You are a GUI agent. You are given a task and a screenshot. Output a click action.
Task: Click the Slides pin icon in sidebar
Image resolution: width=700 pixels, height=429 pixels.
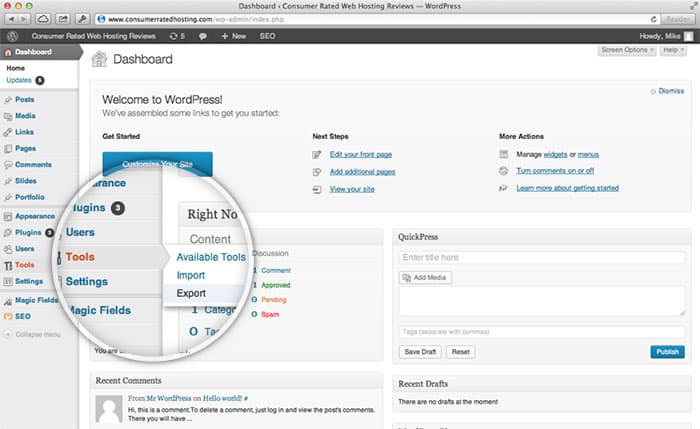(8, 181)
